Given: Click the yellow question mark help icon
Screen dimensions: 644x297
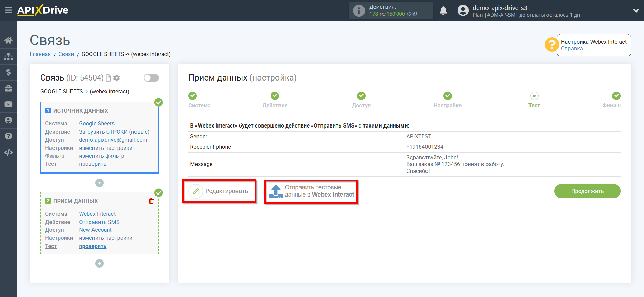Looking at the screenshot, I should [551, 44].
